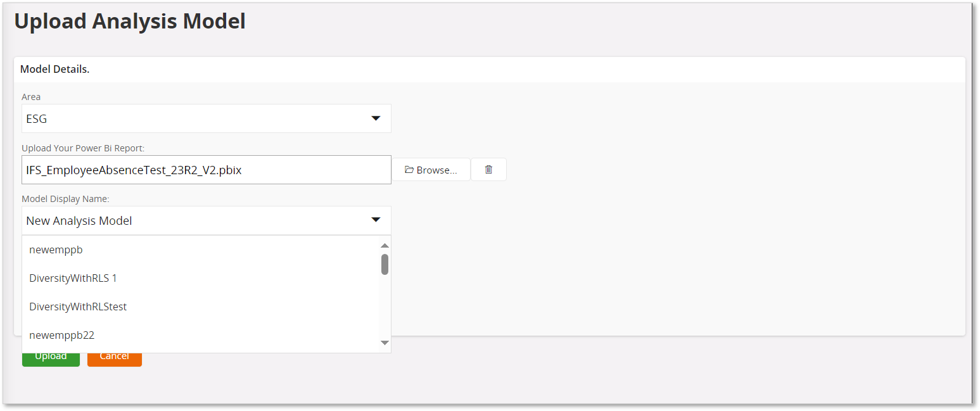Viewport: 980px width, 411px height.
Task: Click the scrollbar down arrow in the list
Action: [385, 343]
